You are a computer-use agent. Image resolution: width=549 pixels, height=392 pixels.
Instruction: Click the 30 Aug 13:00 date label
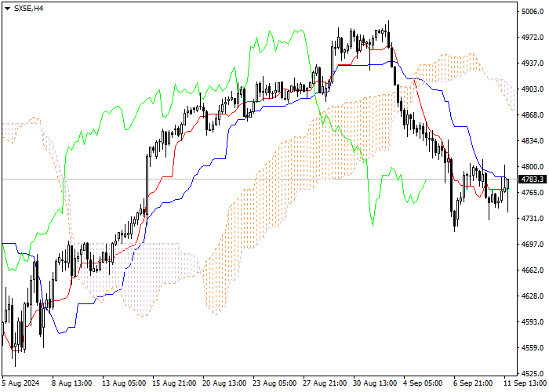375,383
